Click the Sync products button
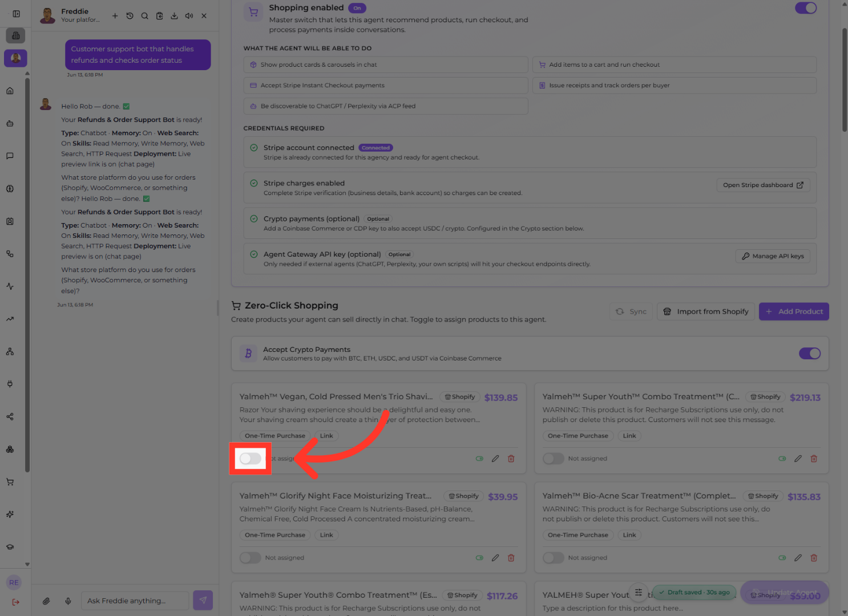This screenshot has width=848, height=616. [x=631, y=311]
